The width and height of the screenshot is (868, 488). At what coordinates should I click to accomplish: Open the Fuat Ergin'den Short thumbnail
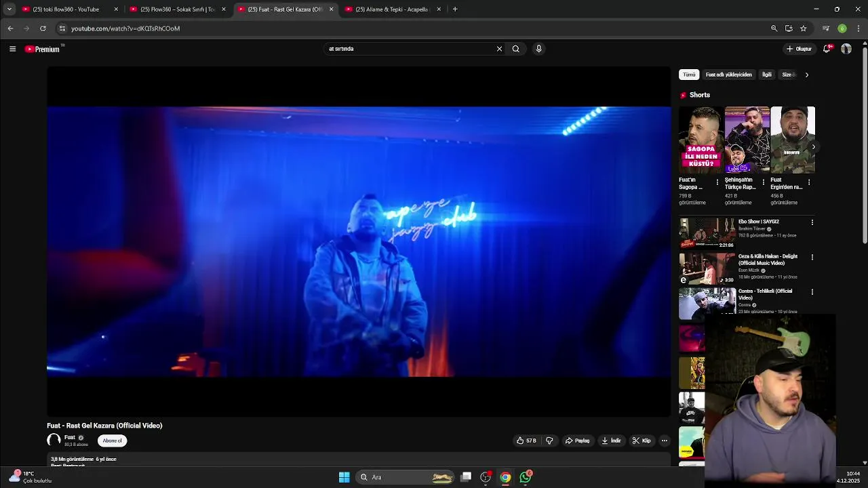[x=792, y=140]
